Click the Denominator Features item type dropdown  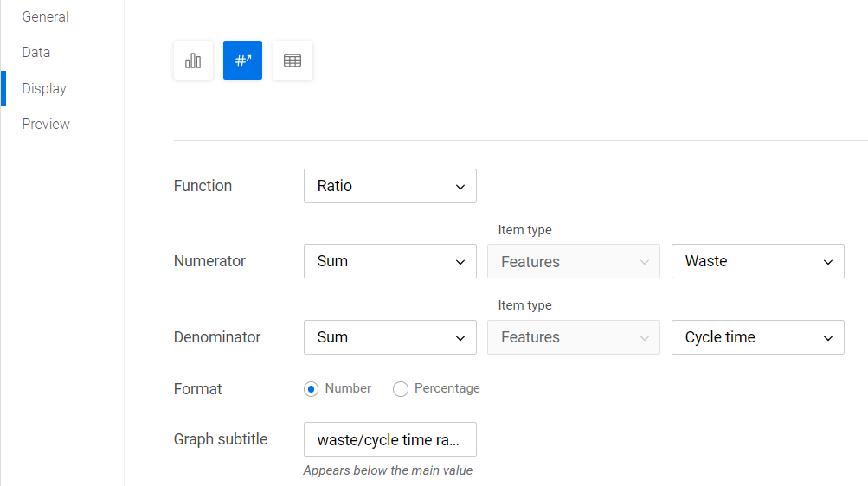pyautogui.click(x=573, y=337)
